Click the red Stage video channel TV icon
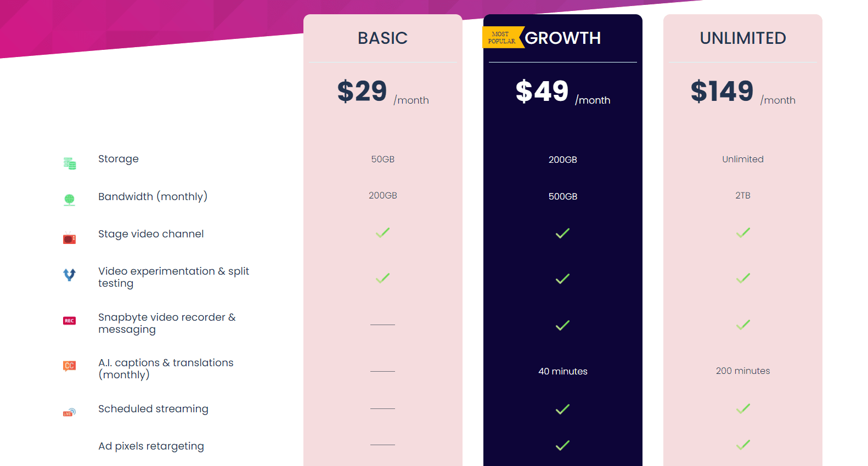Screen dimensions: 868x466 (x=69, y=238)
